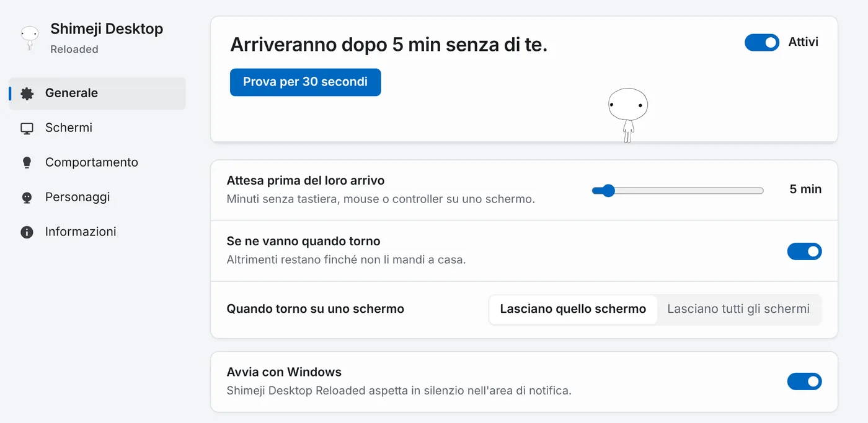This screenshot has height=423, width=868.
Task: Toggle "Se ne vanno quando torno" switch
Action: pos(804,251)
